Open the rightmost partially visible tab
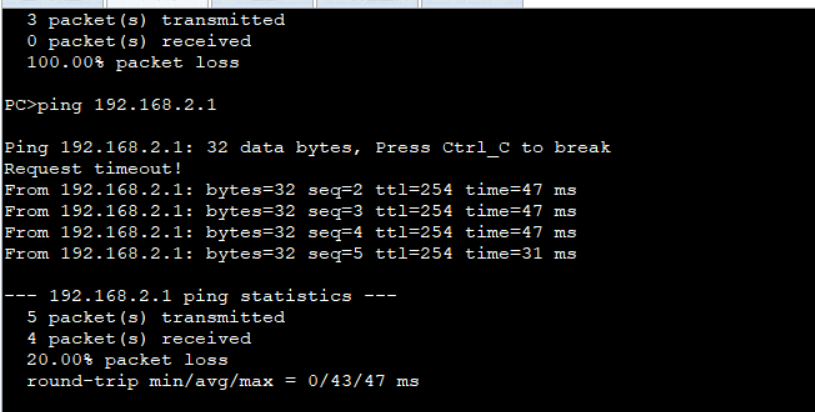Image resolution: width=815 pixels, height=412 pixels. coord(472,4)
